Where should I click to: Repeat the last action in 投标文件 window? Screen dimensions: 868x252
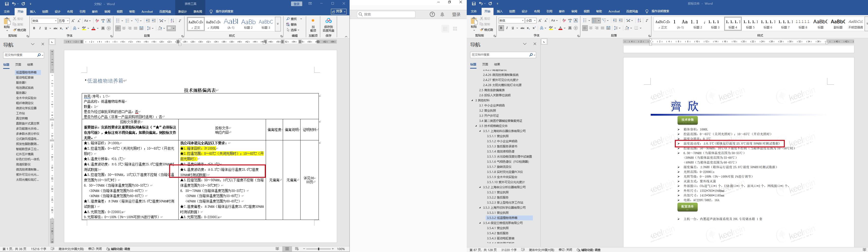coord(490,4)
